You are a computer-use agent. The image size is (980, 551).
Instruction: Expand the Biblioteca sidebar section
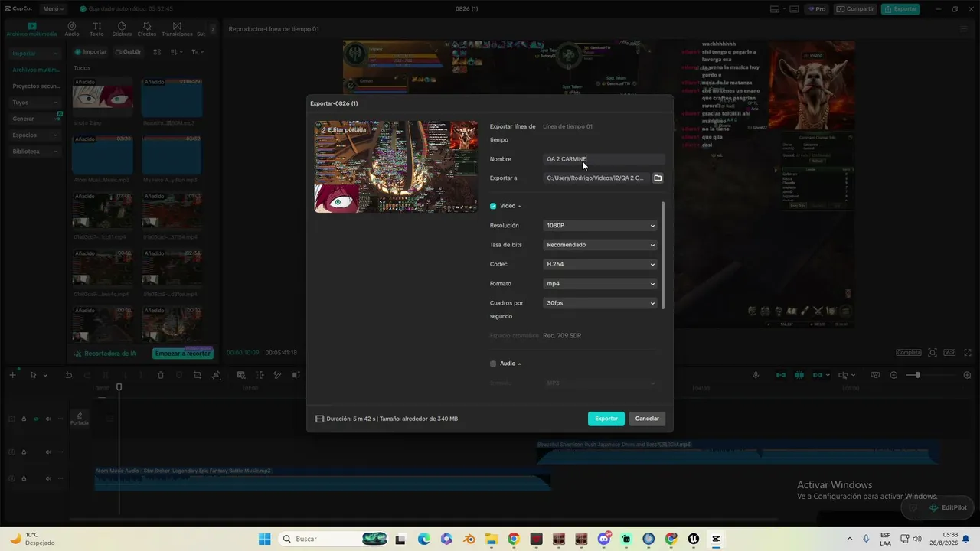click(x=35, y=152)
